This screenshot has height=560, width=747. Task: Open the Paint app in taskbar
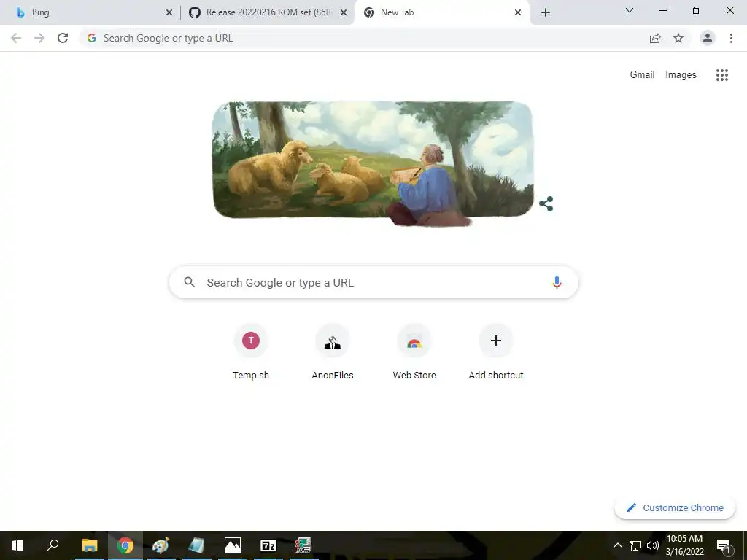(x=160, y=545)
